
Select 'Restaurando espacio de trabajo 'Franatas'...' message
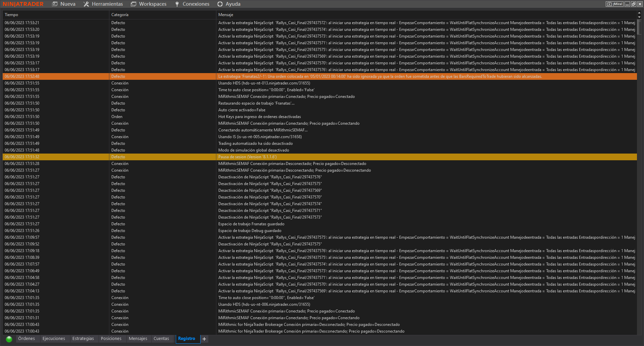point(256,103)
